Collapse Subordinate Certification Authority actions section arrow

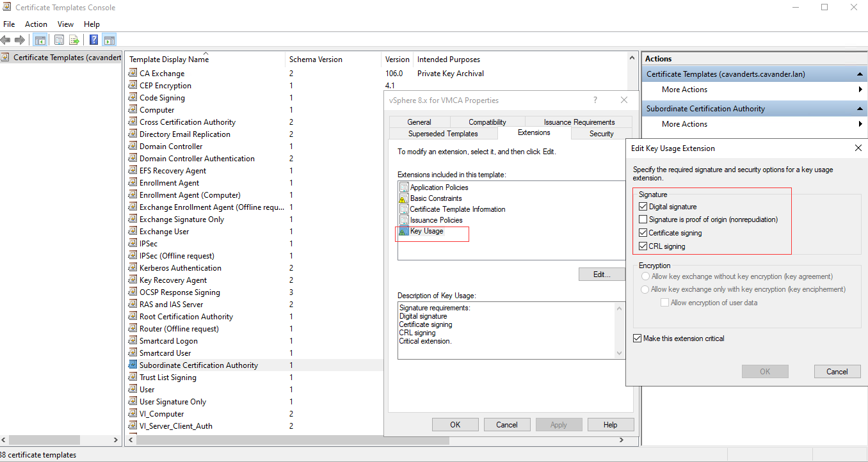coord(860,109)
